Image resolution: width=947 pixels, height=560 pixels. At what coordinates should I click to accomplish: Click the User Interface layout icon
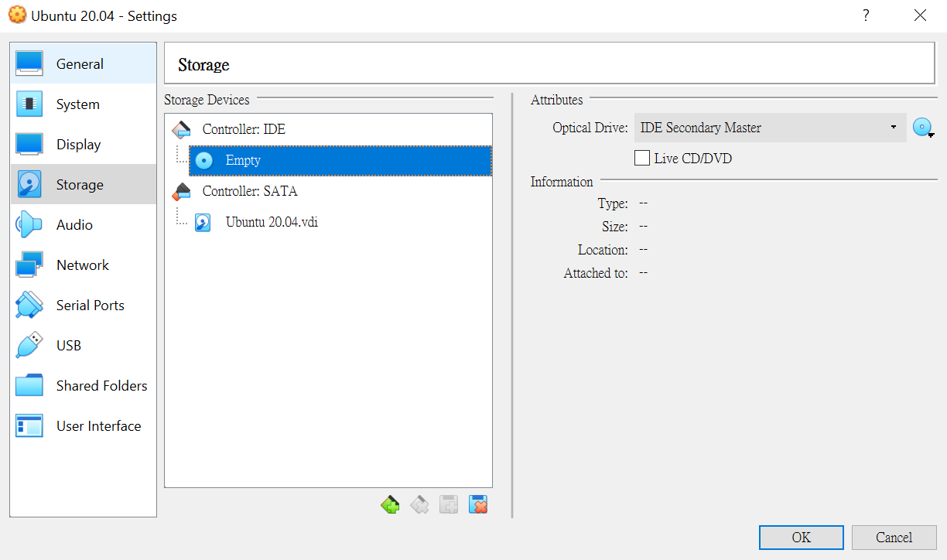click(x=29, y=426)
